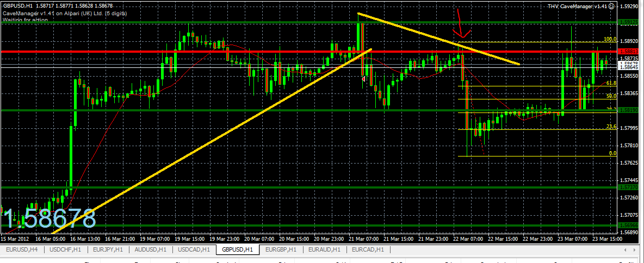Open the AUDUSD,H1 chart tab
Image resolution: width=644 pixels, height=263 pixels.
point(151,249)
